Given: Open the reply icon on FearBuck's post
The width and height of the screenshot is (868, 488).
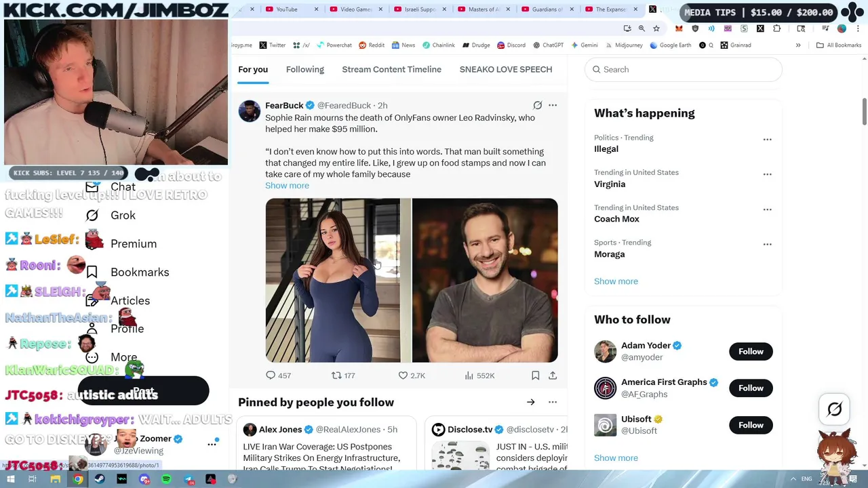Looking at the screenshot, I should click(271, 375).
